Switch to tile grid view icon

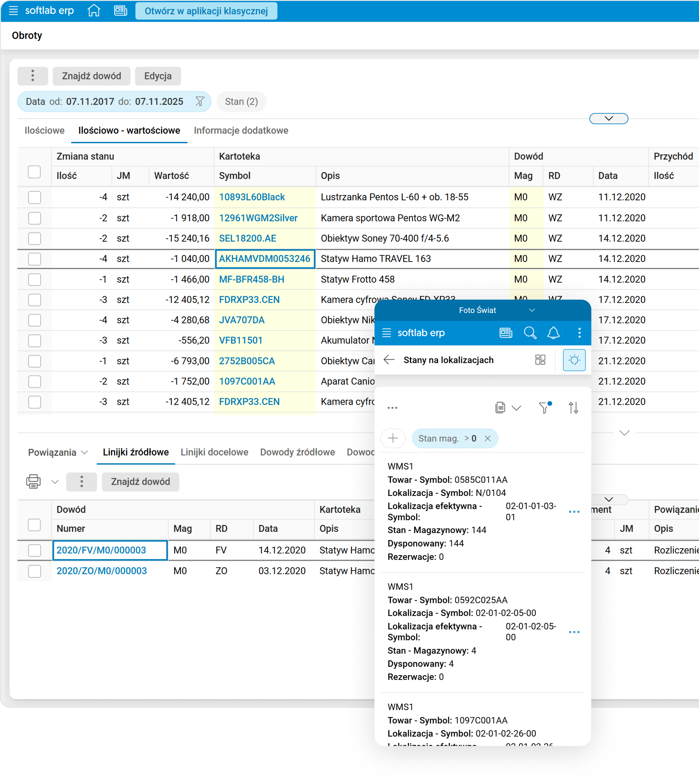tap(540, 360)
